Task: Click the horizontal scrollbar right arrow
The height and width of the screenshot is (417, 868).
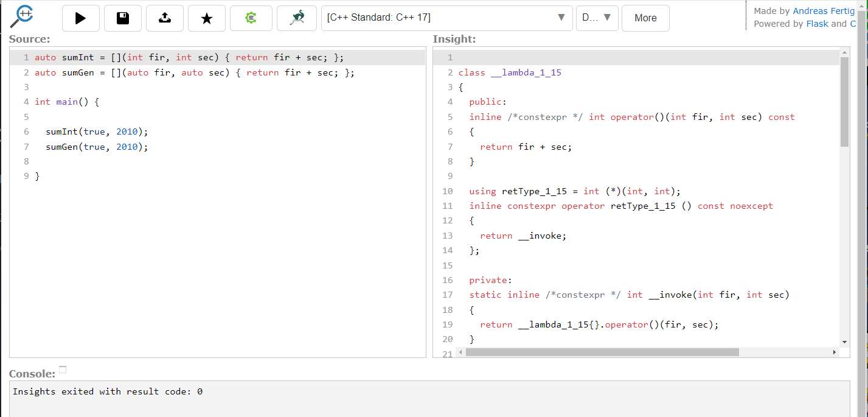Action: 834,352
